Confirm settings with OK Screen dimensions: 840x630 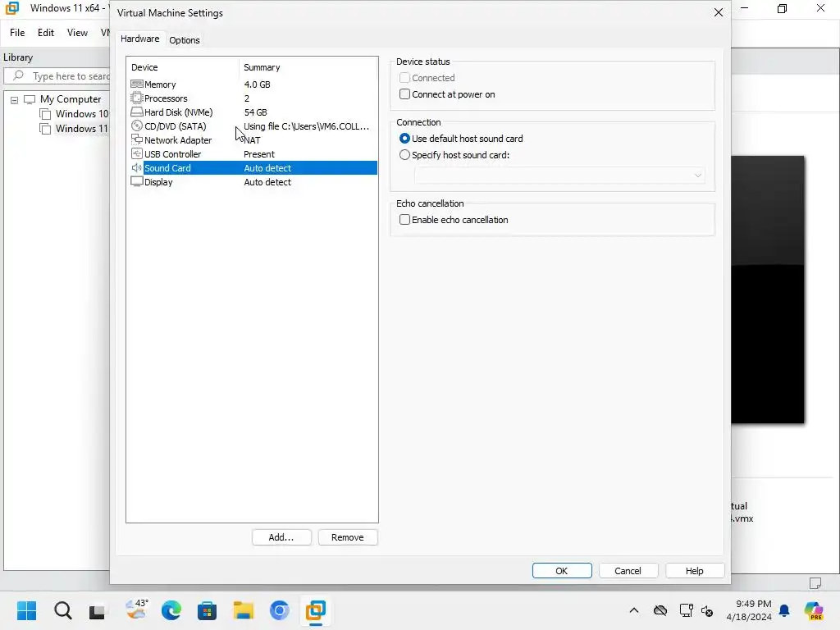point(562,571)
